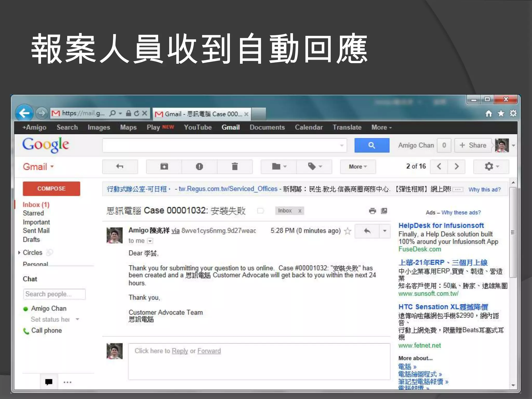Click the sender avatar next to Amigo 陳兆祥
The width and height of the screenshot is (532, 399).
coord(115,235)
